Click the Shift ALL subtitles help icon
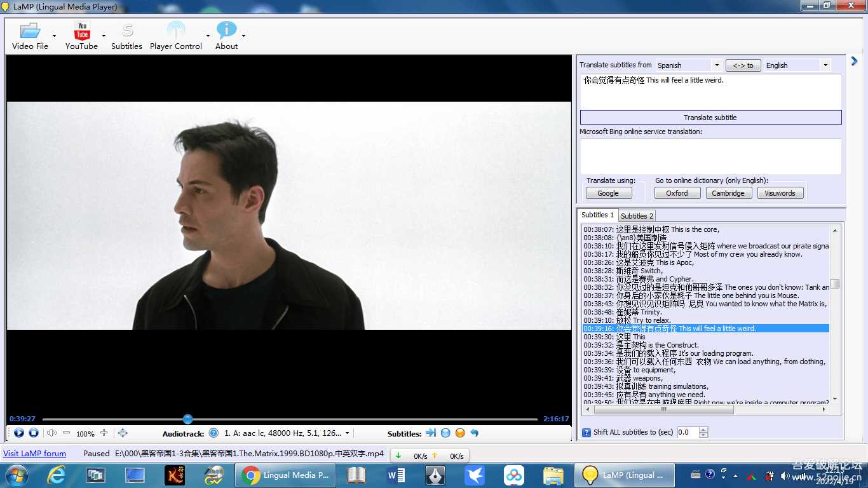 tap(587, 432)
